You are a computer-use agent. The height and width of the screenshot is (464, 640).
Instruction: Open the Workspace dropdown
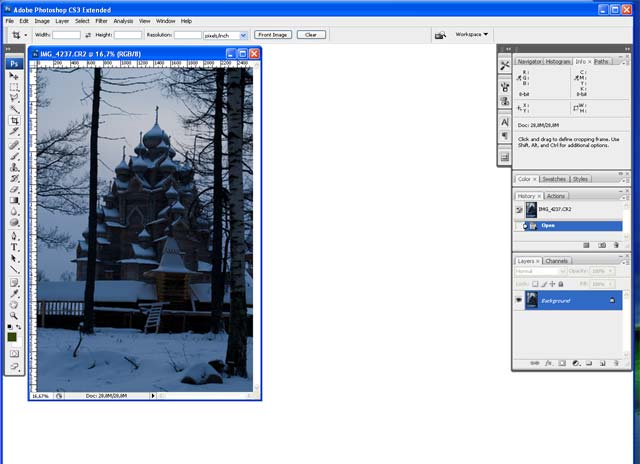click(x=472, y=34)
